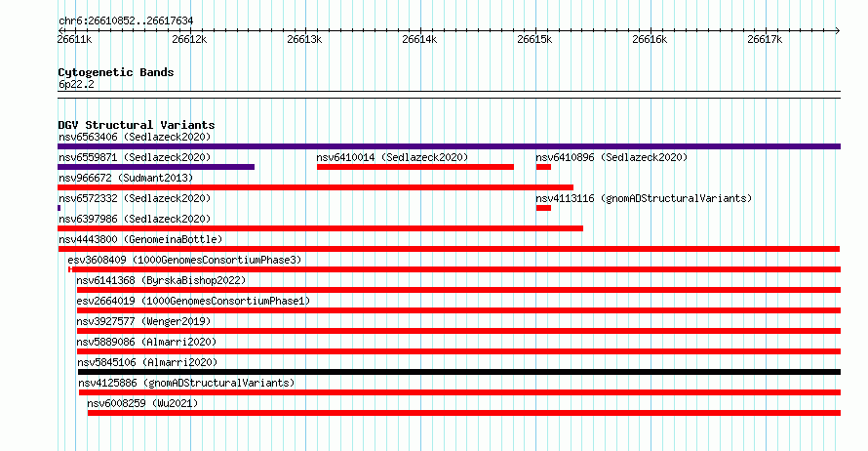
Task: Select the black nsv5845106 variant bar
Action: coord(459,372)
